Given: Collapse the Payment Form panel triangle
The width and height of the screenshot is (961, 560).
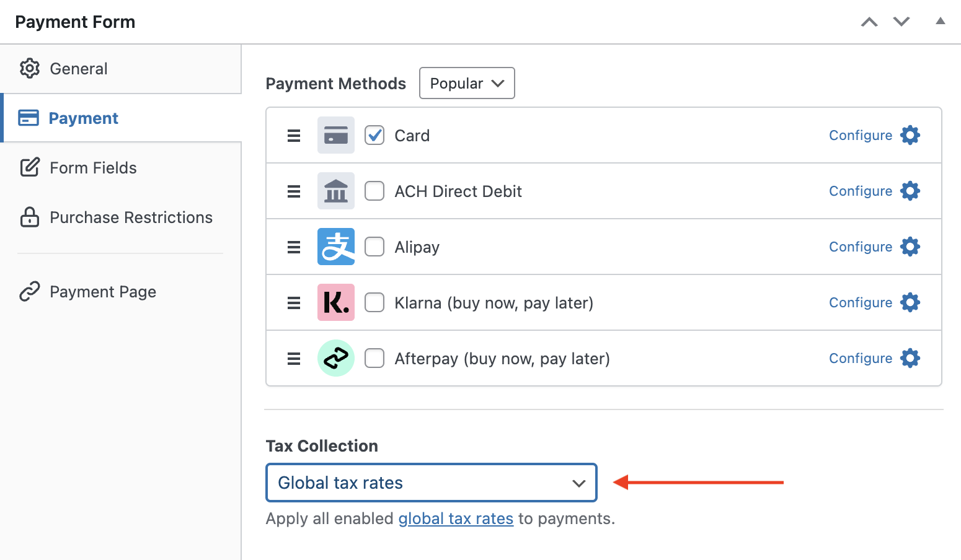Looking at the screenshot, I should [x=940, y=21].
